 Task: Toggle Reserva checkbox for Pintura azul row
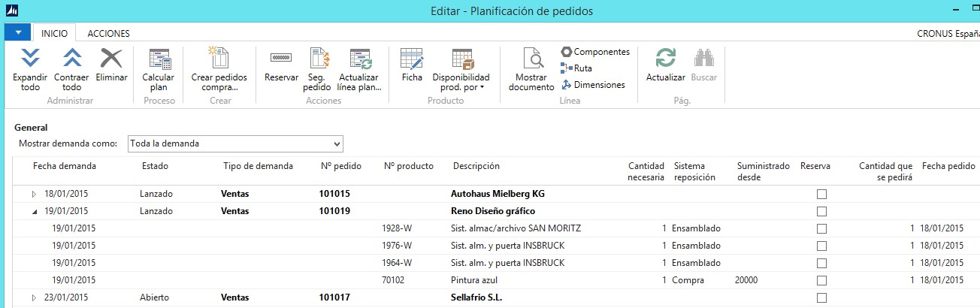(821, 280)
